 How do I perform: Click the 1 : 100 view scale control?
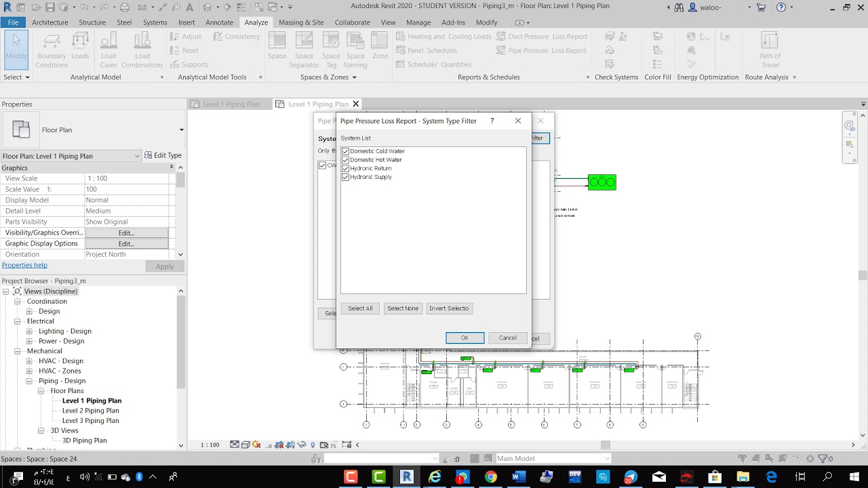(210, 445)
